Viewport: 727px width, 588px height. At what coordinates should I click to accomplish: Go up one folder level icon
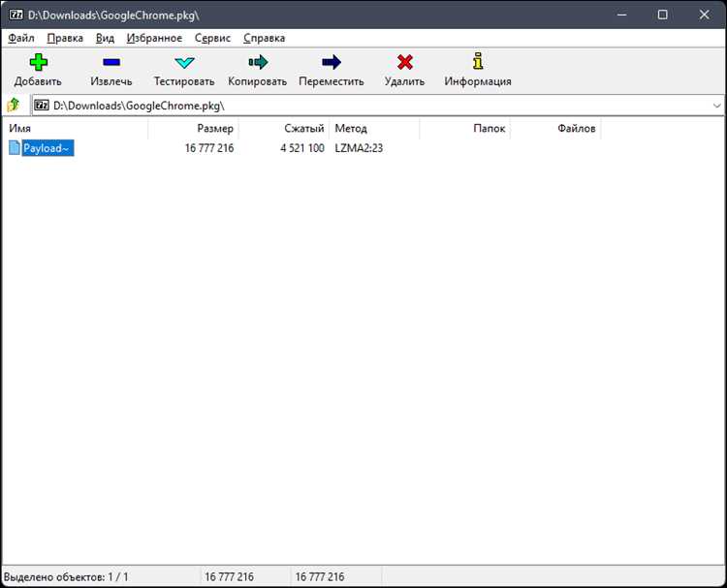pyautogui.click(x=14, y=106)
